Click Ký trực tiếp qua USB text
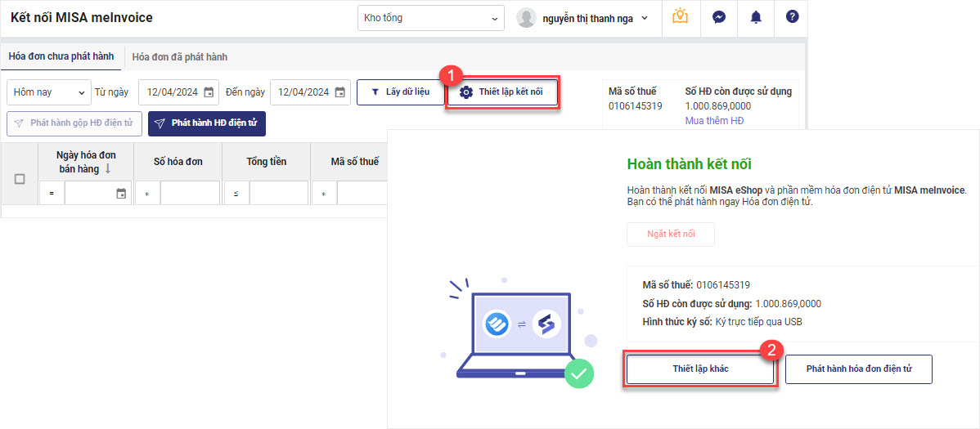 [758, 322]
